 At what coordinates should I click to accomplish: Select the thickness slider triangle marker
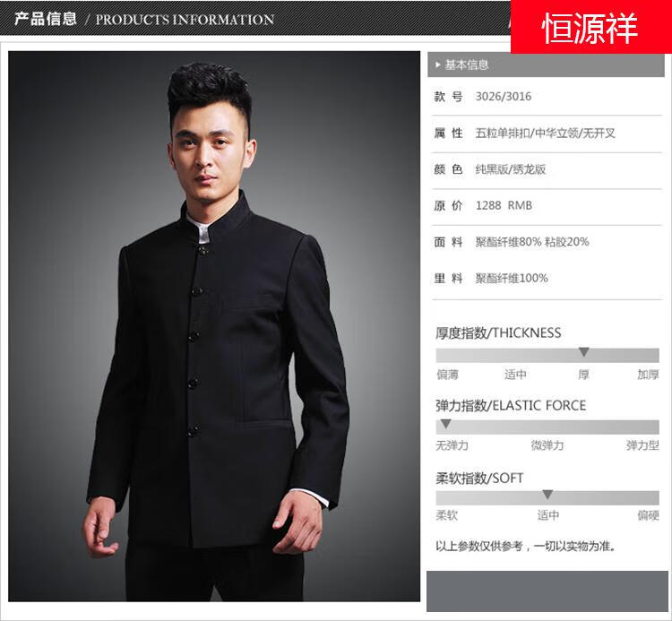point(583,352)
